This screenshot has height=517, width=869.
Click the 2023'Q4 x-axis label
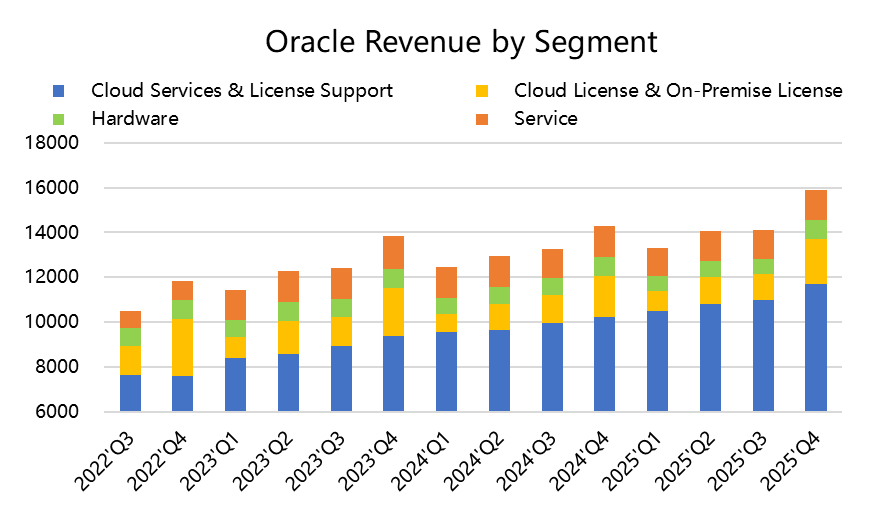tap(369, 462)
